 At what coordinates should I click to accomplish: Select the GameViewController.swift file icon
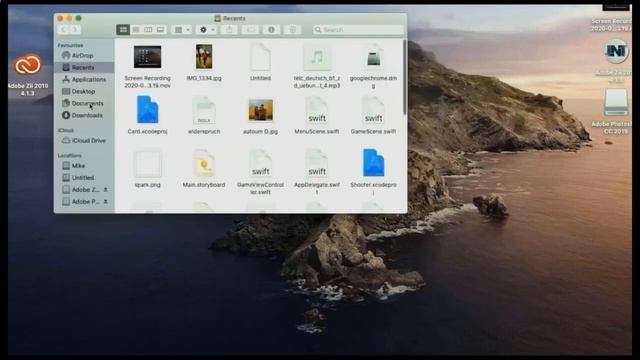coord(260,163)
